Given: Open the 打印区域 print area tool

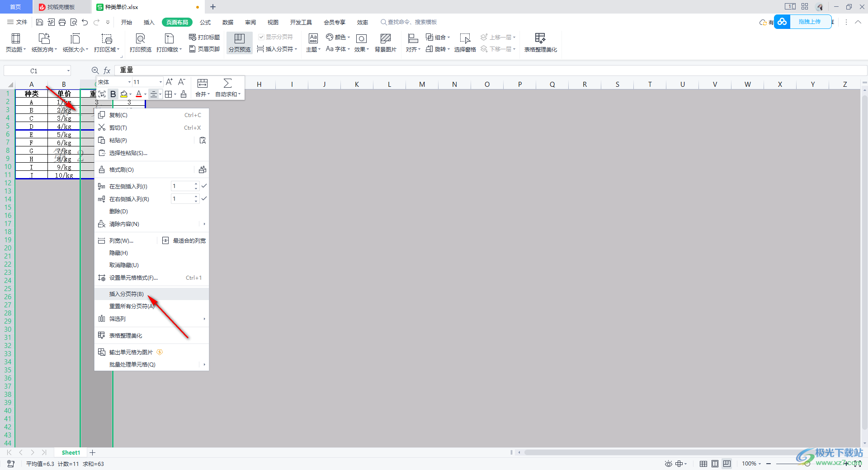Looking at the screenshot, I should click(x=107, y=43).
